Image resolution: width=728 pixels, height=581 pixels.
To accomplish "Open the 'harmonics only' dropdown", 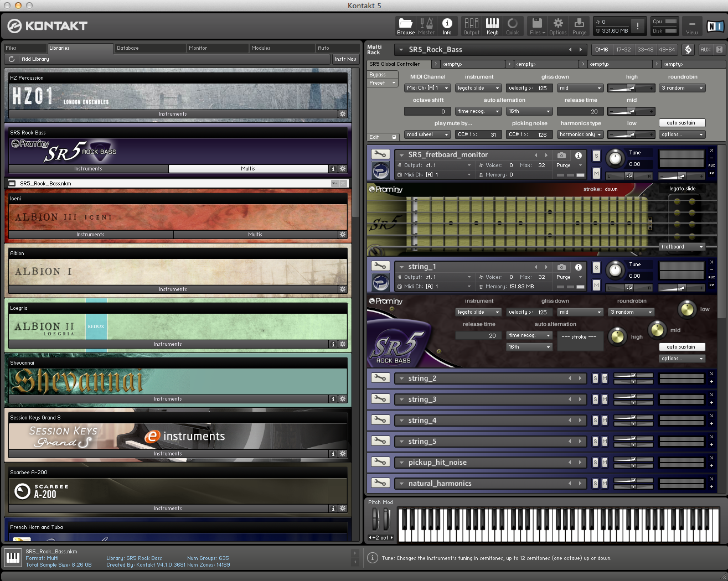I will [580, 134].
